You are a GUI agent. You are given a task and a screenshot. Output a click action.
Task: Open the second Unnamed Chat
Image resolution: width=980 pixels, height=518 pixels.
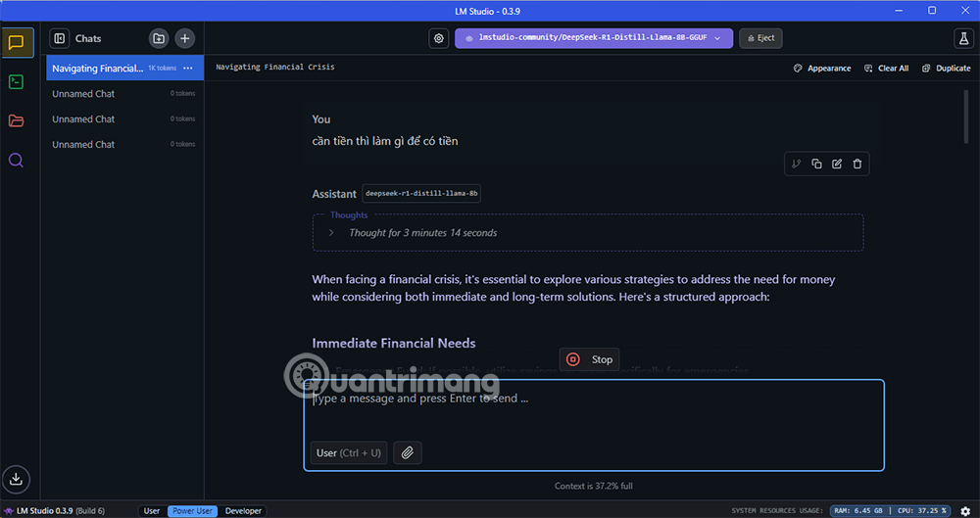click(125, 118)
